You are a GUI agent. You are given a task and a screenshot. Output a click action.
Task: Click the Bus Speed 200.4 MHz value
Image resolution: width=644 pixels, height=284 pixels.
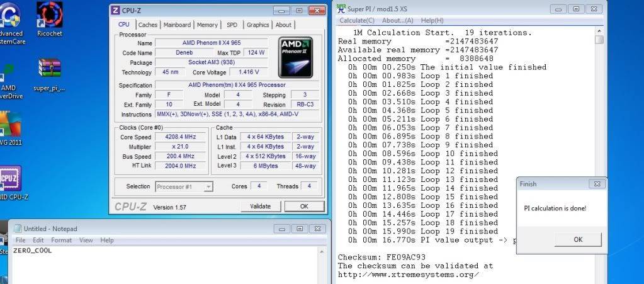[x=180, y=156]
